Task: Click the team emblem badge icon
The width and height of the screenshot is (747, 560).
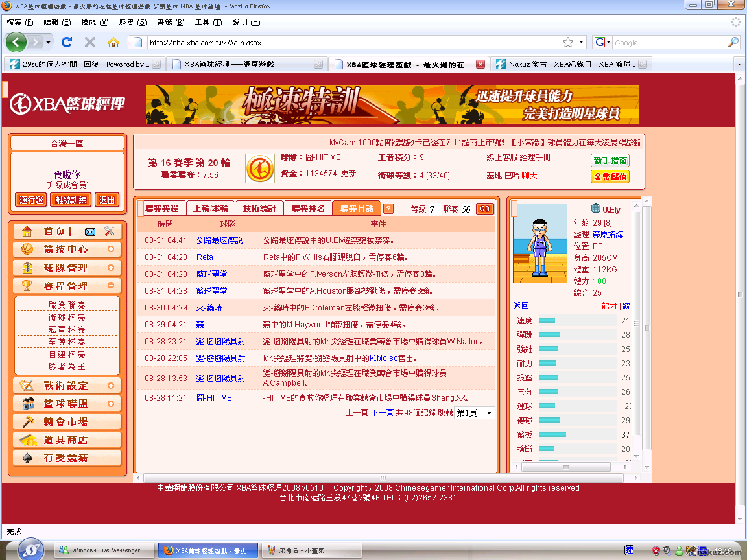Action: (x=259, y=168)
